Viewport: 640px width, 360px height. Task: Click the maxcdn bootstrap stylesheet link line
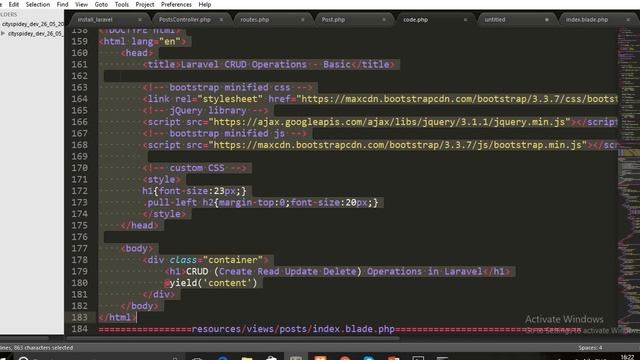(x=380, y=99)
